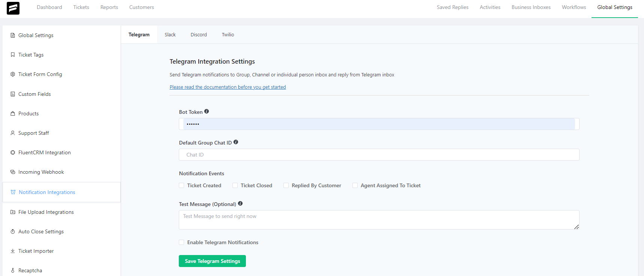Viewport: 644px width, 276px height.
Task: Focus the Test Message text area
Action: [379, 220]
